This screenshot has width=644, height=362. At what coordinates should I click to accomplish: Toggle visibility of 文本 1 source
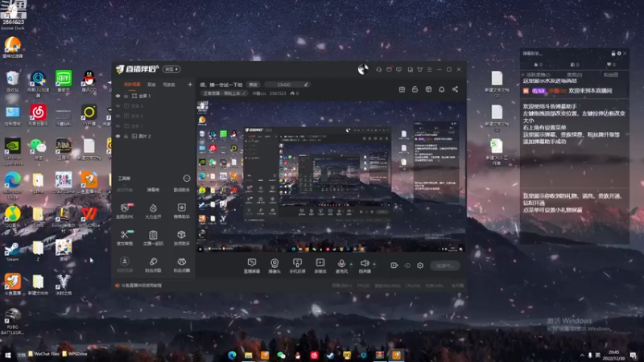(x=118, y=126)
